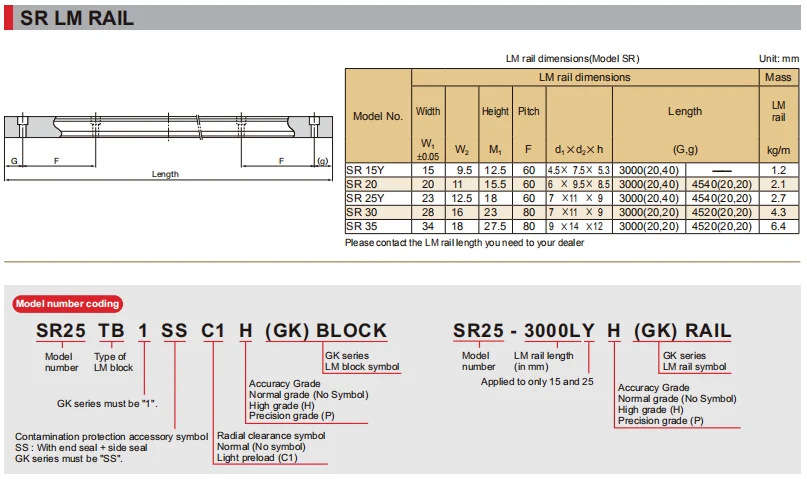Click the red 'Model number coding' badge

pyautogui.click(x=67, y=304)
